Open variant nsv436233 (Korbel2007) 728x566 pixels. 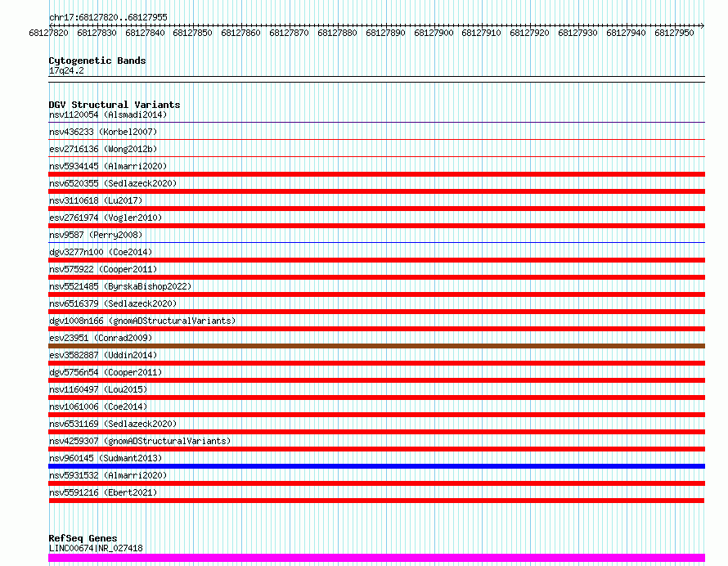pos(103,132)
